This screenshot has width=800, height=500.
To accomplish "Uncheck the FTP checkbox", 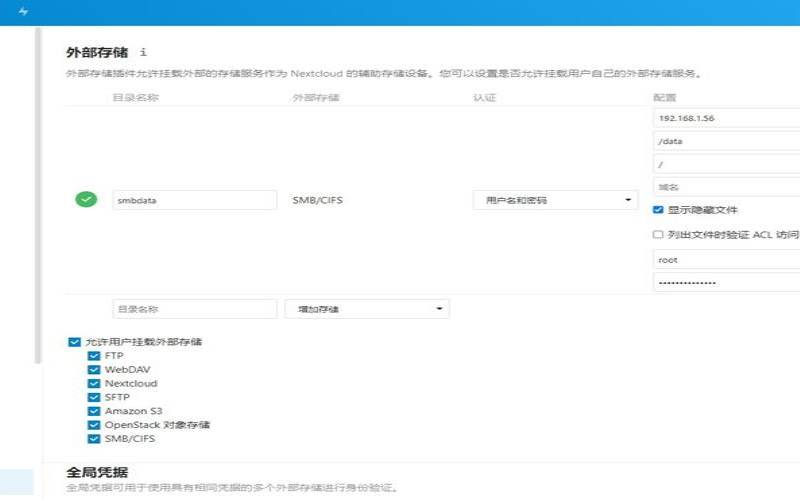I will tap(94, 356).
